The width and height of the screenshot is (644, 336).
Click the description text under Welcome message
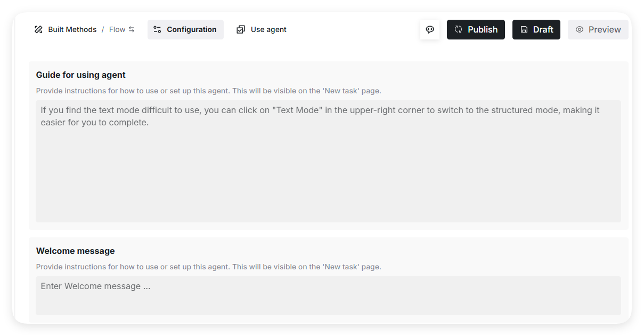click(x=208, y=267)
